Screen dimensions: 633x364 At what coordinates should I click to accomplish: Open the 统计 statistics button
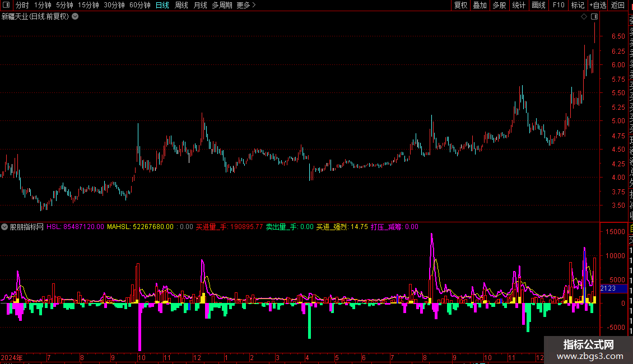pos(519,5)
